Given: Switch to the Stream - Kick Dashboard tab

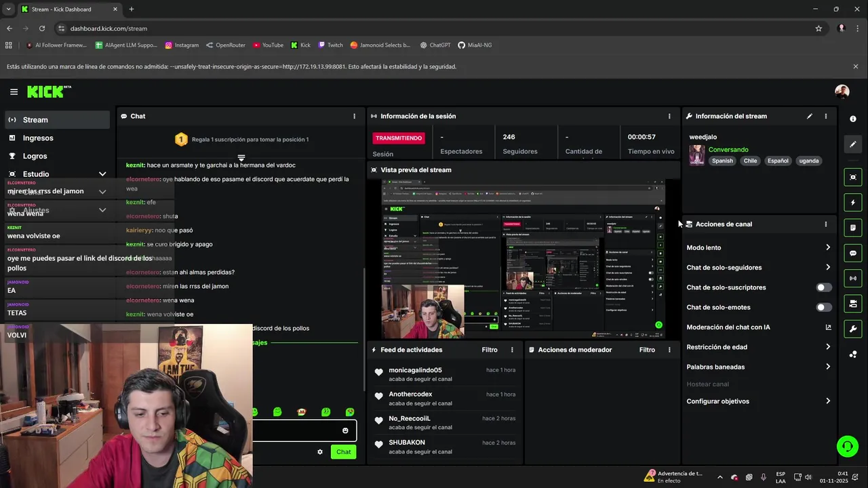Looking at the screenshot, I should (x=68, y=9).
